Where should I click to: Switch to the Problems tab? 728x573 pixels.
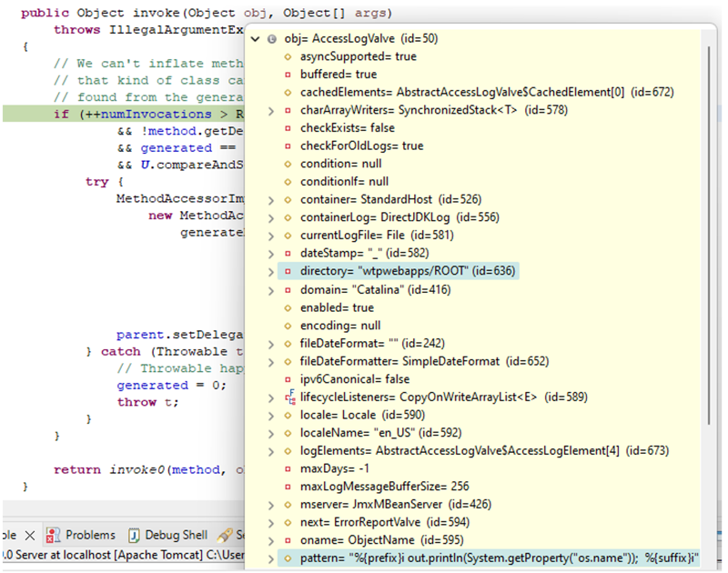91,535
